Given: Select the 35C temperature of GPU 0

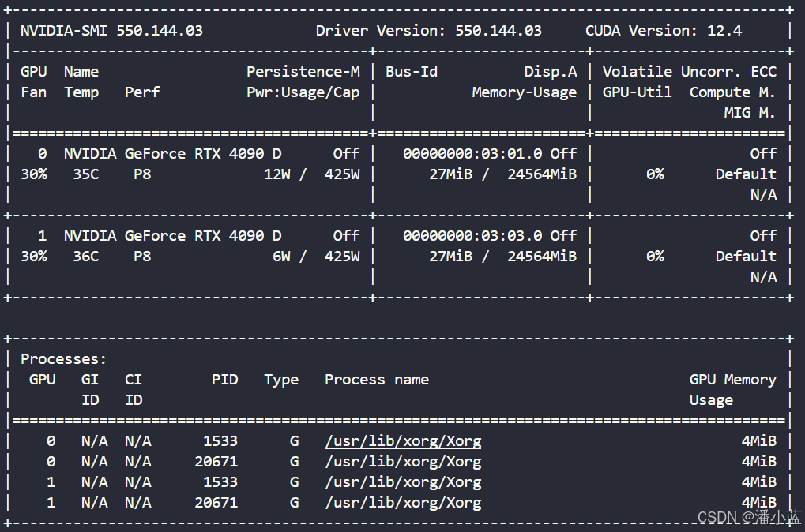Looking at the screenshot, I should (85, 174).
